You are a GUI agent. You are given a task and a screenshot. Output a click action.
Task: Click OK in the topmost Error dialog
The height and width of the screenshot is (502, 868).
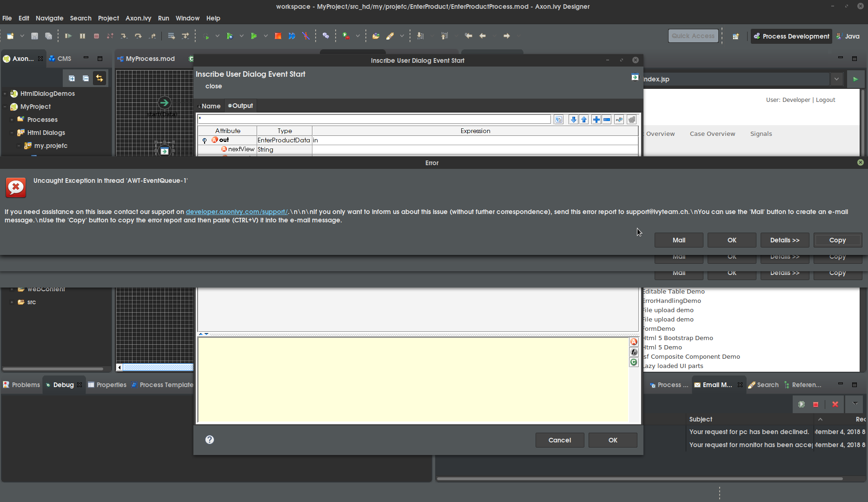tap(732, 240)
